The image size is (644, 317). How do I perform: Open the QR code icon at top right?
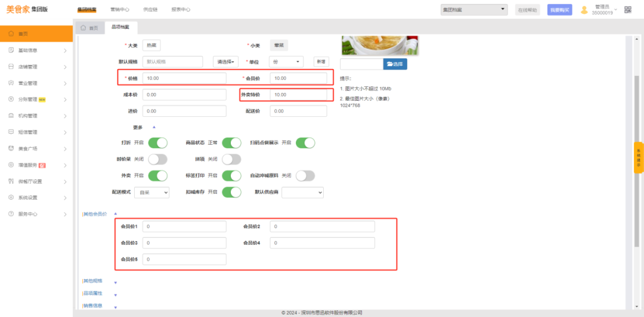627,10
